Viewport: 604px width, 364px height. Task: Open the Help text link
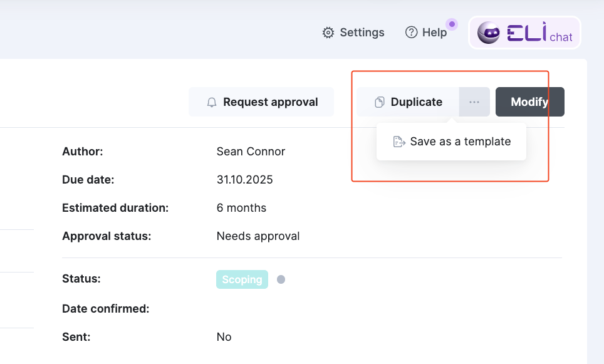[434, 33]
